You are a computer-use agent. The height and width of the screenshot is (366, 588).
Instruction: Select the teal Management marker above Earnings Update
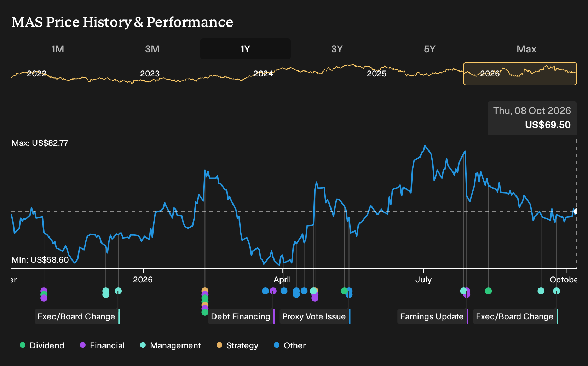point(463,291)
